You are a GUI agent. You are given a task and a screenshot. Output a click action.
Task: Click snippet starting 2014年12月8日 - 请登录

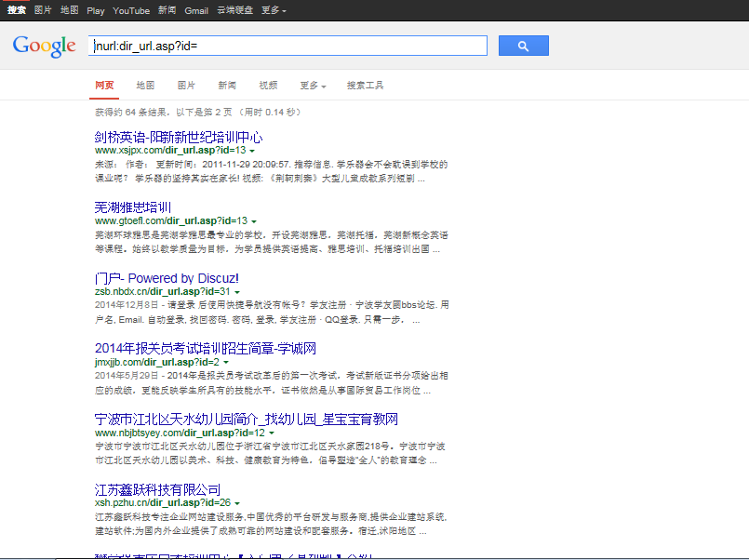[272, 313]
